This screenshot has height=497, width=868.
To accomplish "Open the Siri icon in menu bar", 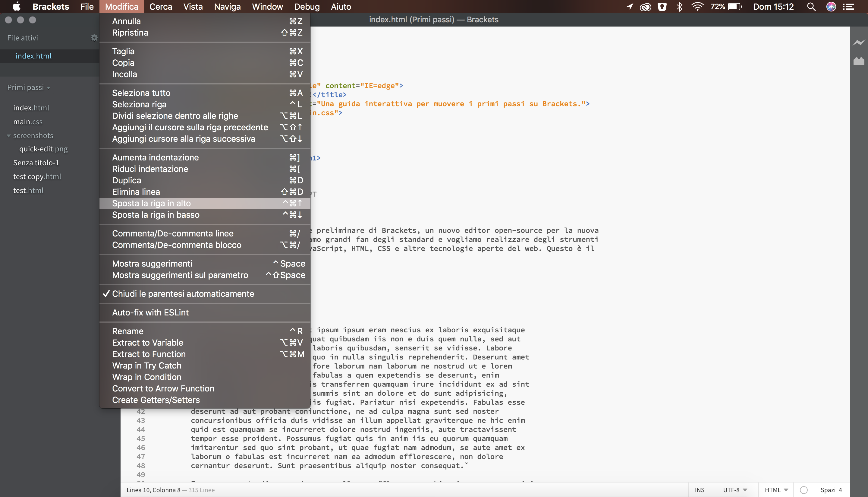I will 831,7.
